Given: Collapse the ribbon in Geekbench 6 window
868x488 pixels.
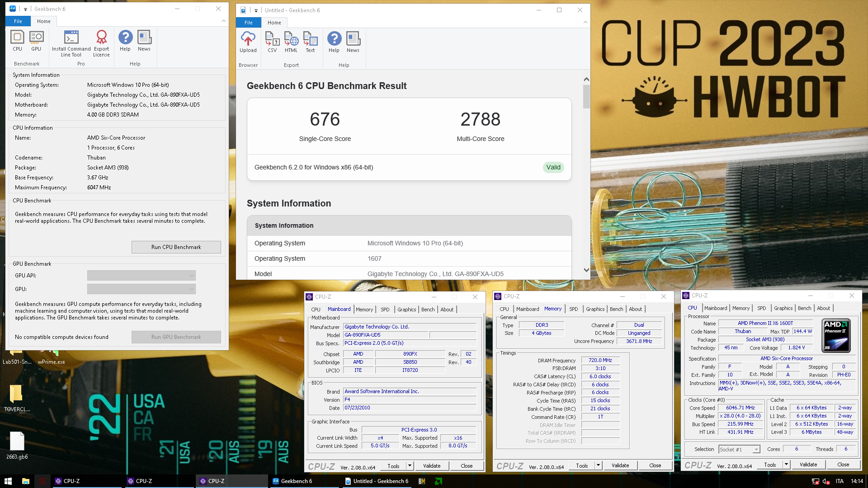Looking at the screenshot, I should pos(223,21).
